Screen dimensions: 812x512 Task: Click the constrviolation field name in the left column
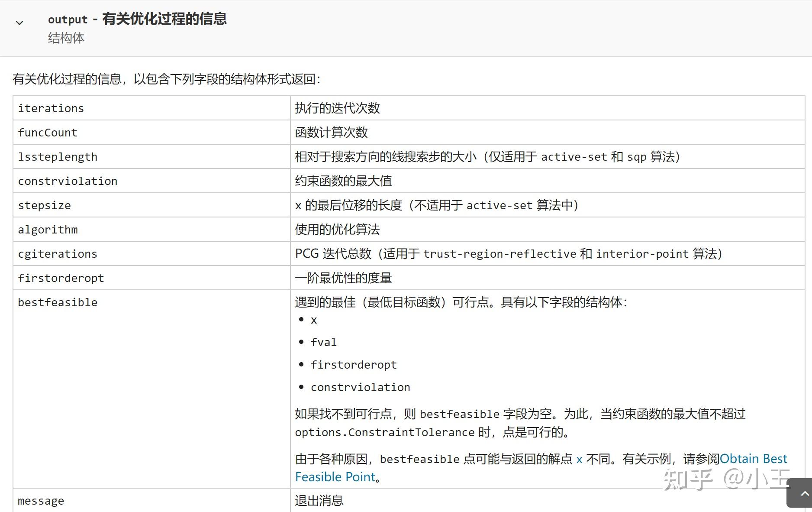68,181
